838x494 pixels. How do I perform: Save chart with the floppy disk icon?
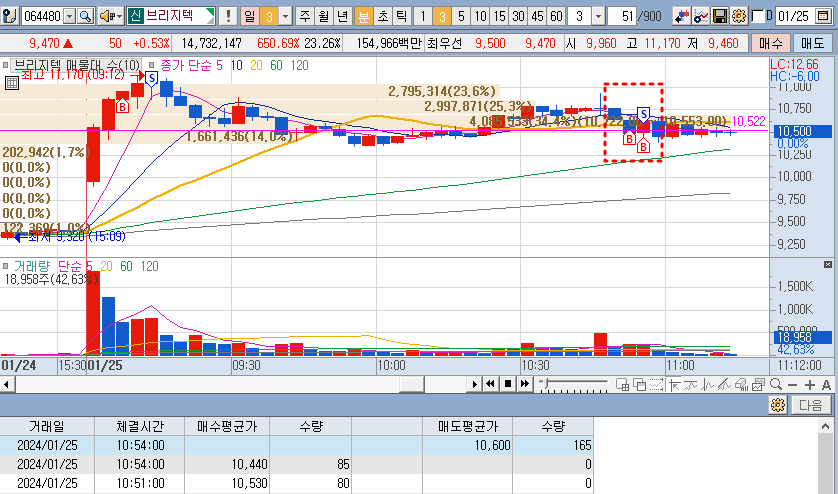[x=720, y=16]
